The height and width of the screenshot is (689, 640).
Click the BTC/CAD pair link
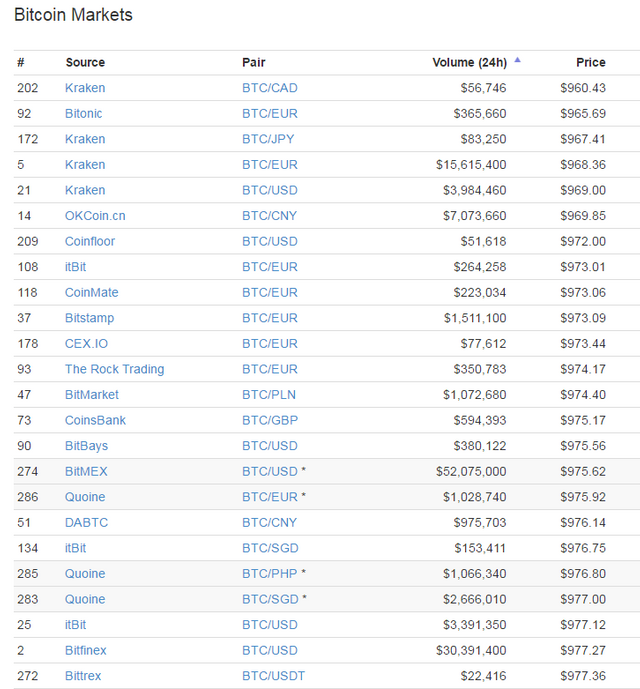pos(269,88)
